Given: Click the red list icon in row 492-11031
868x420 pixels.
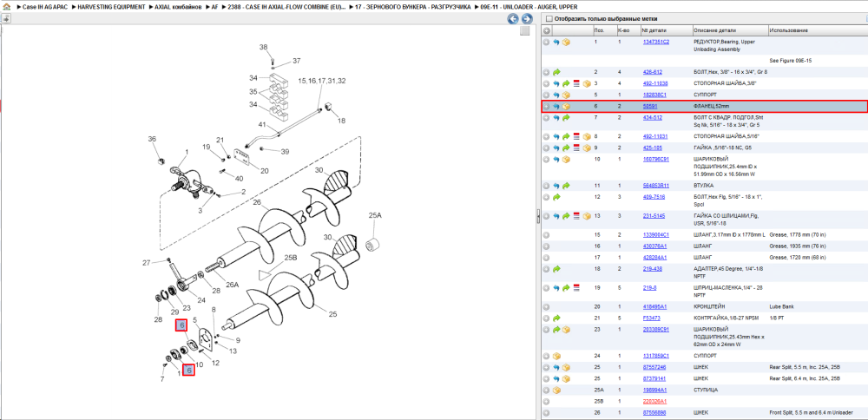Looking at the screenshot, I should click(x=576, y=136).
